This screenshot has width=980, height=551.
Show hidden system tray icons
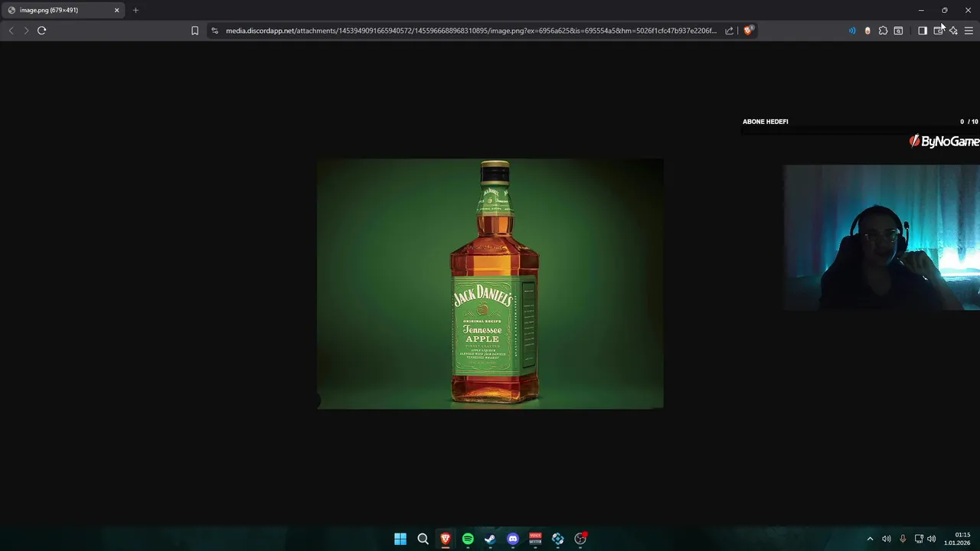coord(870,539)
